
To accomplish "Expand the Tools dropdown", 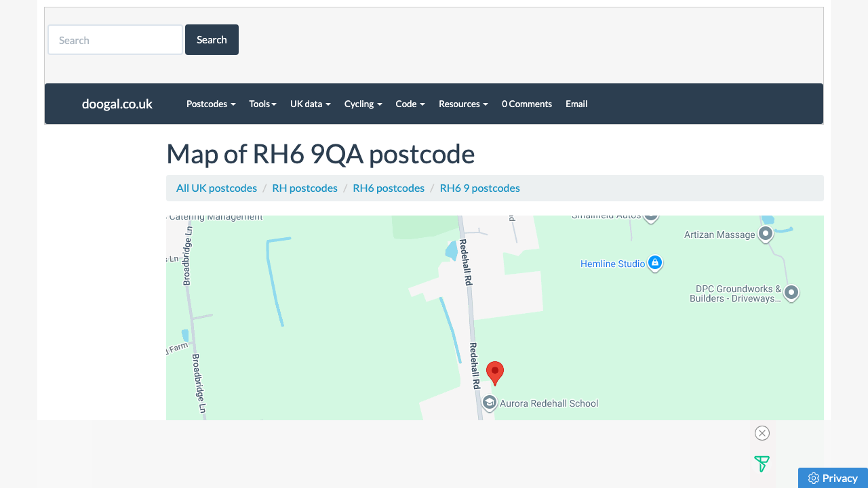I will click(262, 104).
